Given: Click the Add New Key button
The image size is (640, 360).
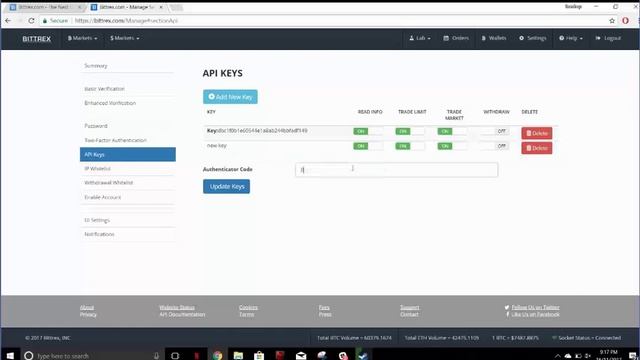Looking at the screenshot, I should [x=230, y=97].
